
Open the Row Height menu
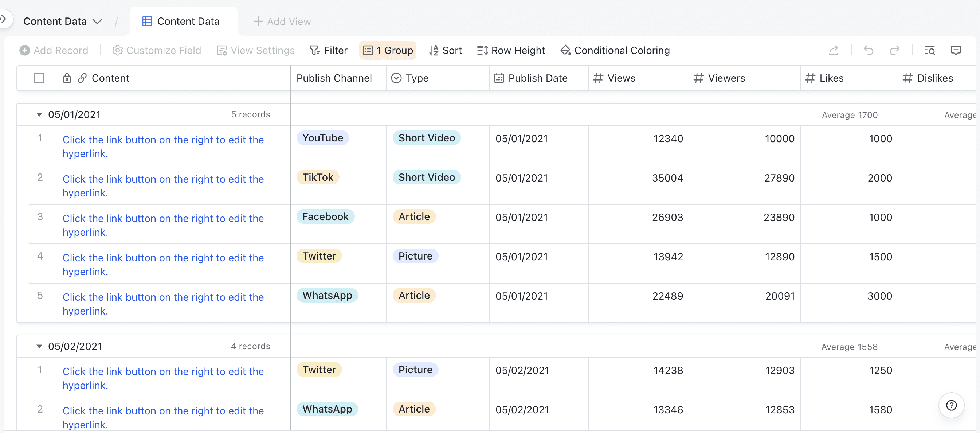(510, 50)
